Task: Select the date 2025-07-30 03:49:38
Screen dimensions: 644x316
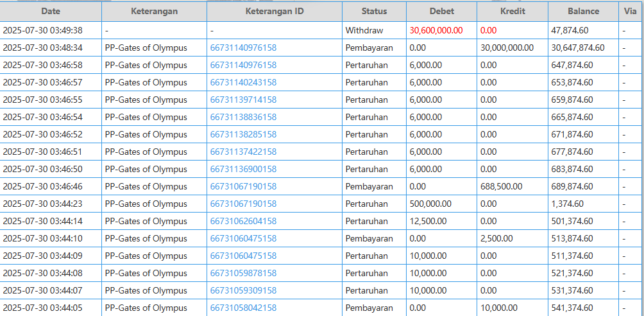Action: pyautogui.click(x=43, y=30)
